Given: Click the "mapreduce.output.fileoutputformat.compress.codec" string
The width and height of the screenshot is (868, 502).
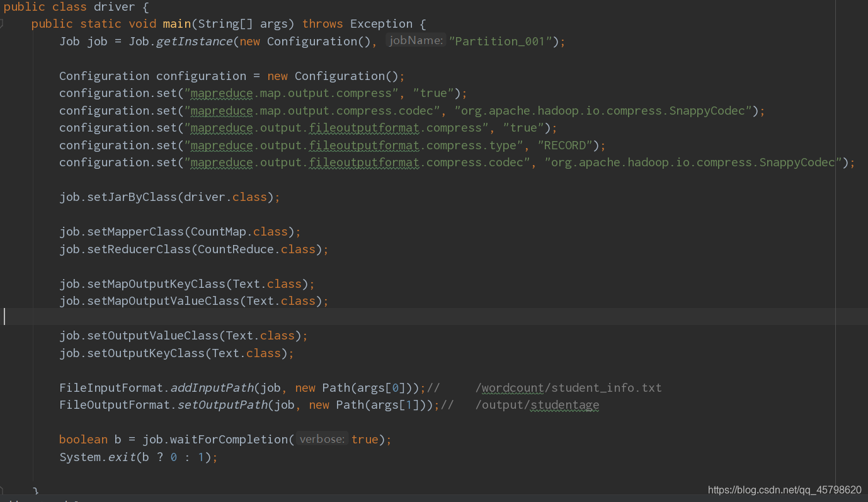Looking at the screenshot, I should [357, 163].
